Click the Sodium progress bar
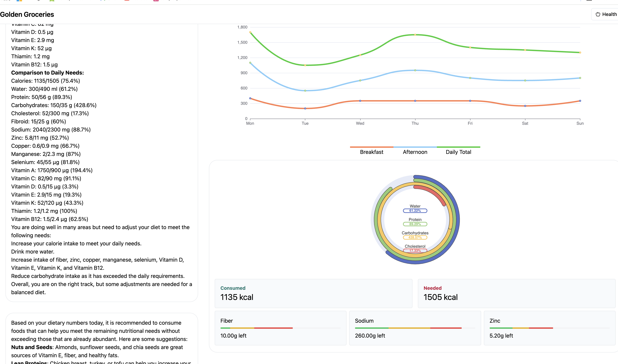Image resolution: width=618 pixels, height=364 pixels. tap(415, 328)
